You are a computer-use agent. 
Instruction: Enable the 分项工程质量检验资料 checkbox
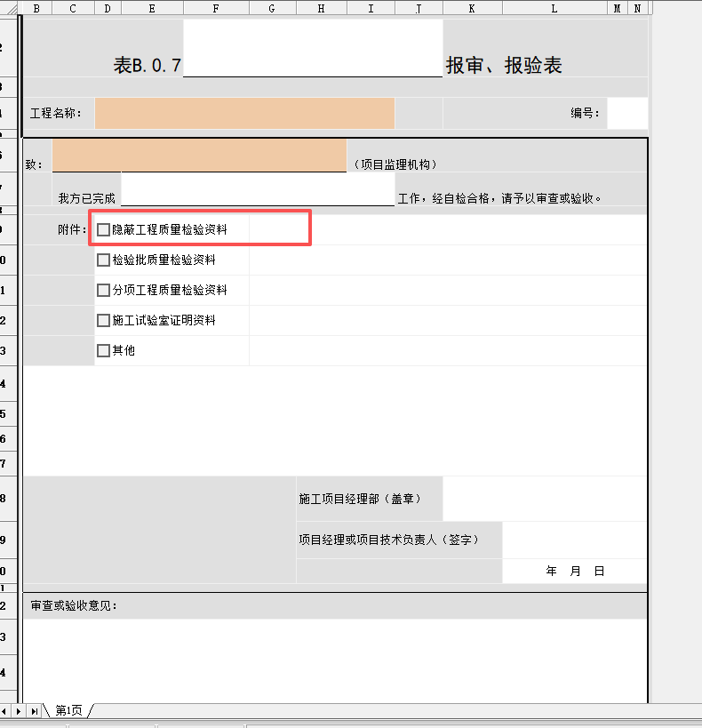pos(103,291)
